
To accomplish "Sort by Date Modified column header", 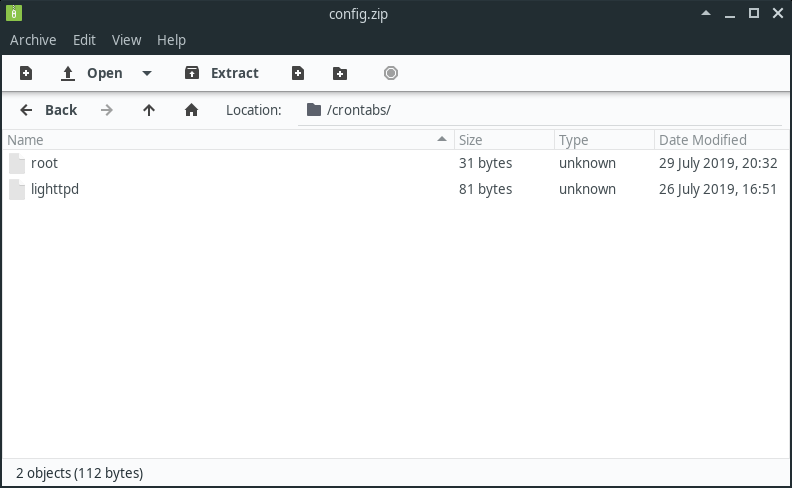I will point(722,140).
